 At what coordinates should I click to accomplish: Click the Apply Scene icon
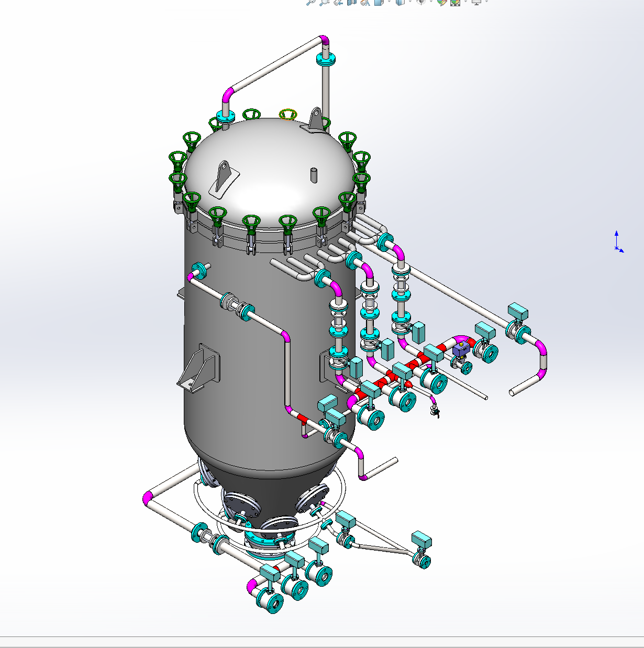(x=456, y=2)
